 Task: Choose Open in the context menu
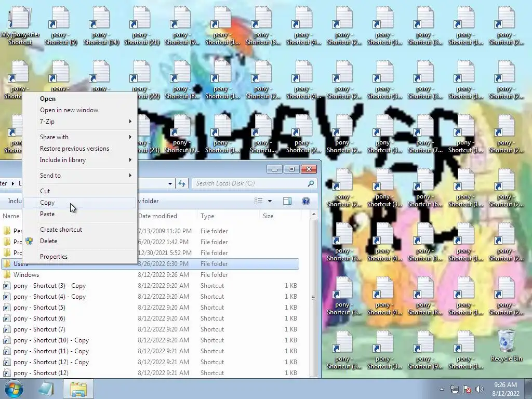point(47,98)
